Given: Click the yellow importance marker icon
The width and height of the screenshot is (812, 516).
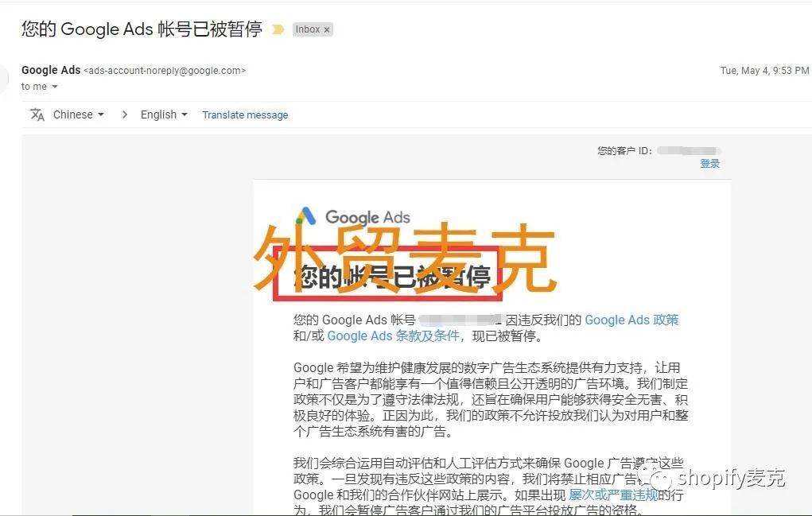Looking at the screenshot, I should tap(278, 29).
